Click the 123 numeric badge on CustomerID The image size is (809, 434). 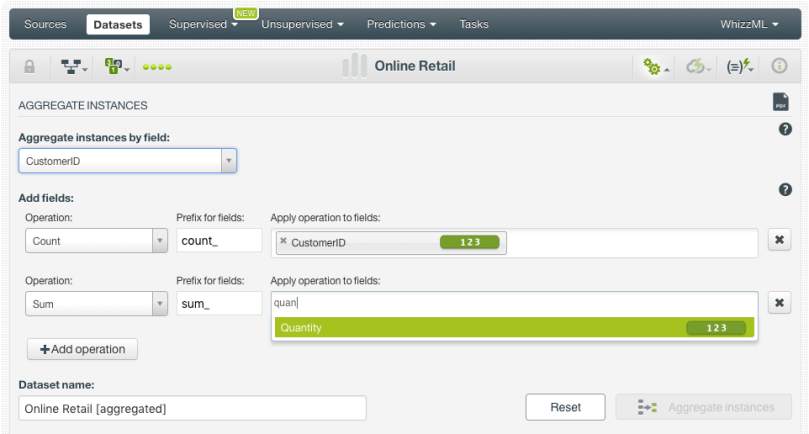(x=470, y=242)
